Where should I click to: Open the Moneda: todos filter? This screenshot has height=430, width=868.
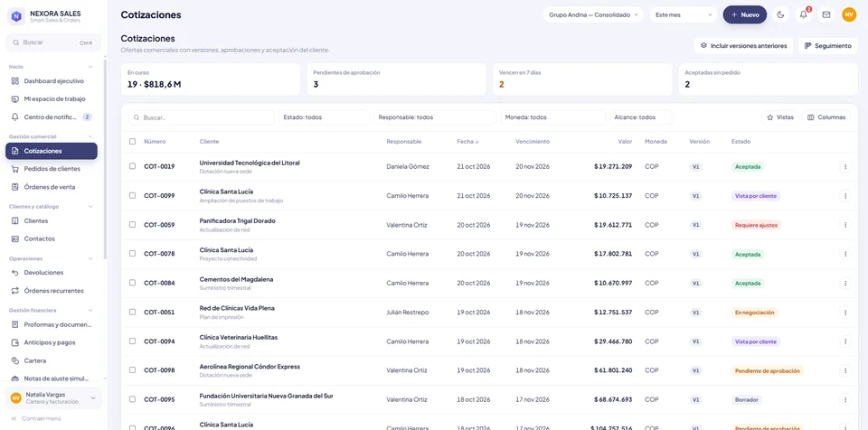tap(553, 117)
